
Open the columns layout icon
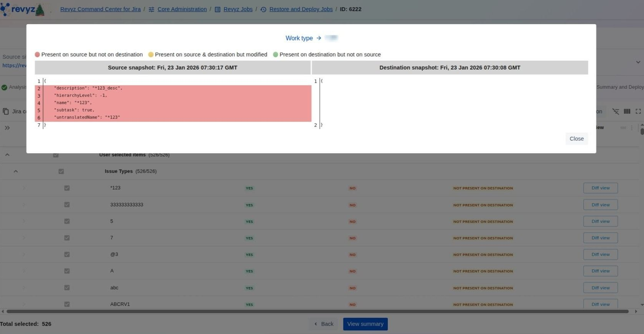[627, 111]
